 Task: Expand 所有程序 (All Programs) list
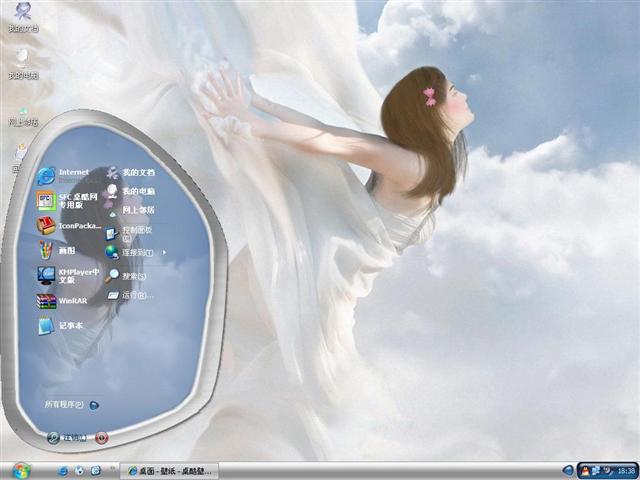pos(71,405)
